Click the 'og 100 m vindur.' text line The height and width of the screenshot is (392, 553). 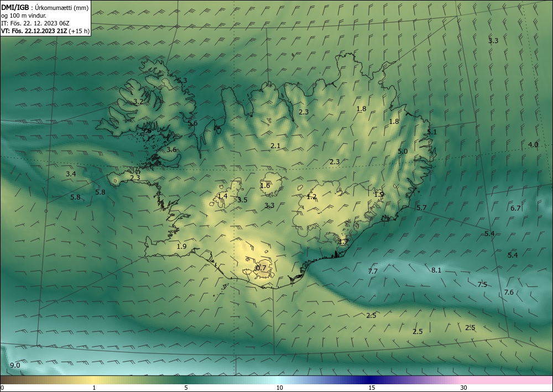pyautogui.click(x=24, y=15)
